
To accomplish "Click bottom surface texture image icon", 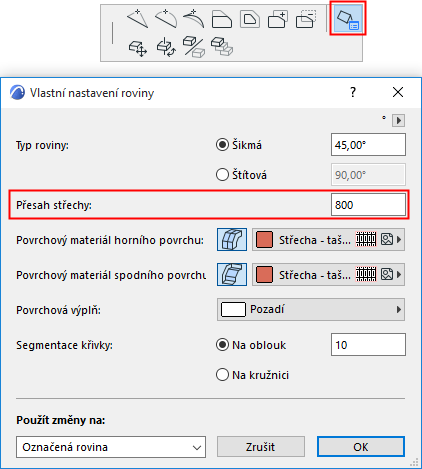I will click(387, 274).
